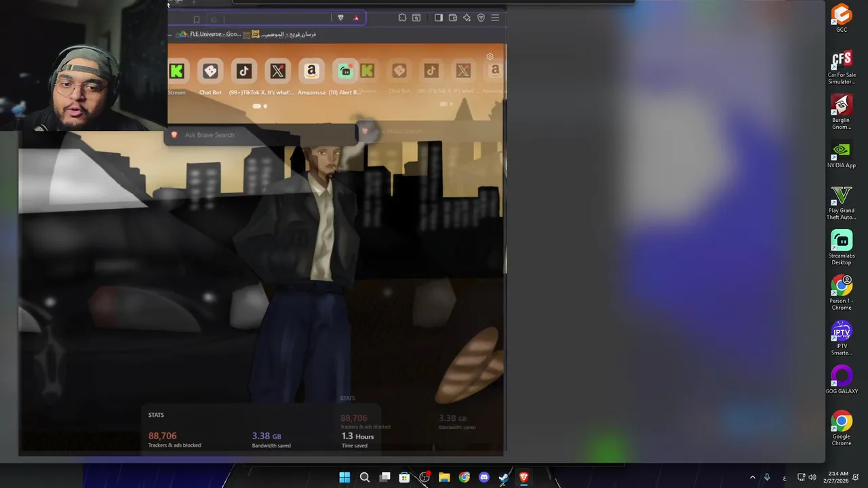The width and height of the screenshot is (868, 488).
Task: Open the Kick 'Stream' shortcut tile
Action: (177, 71)
